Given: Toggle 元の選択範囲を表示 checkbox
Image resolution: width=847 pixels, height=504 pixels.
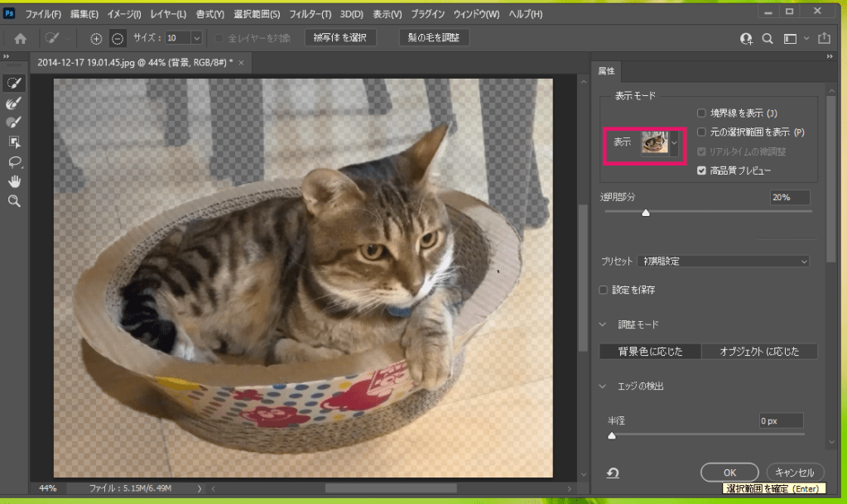Looking at the screenshot, I should coord(701,132).
